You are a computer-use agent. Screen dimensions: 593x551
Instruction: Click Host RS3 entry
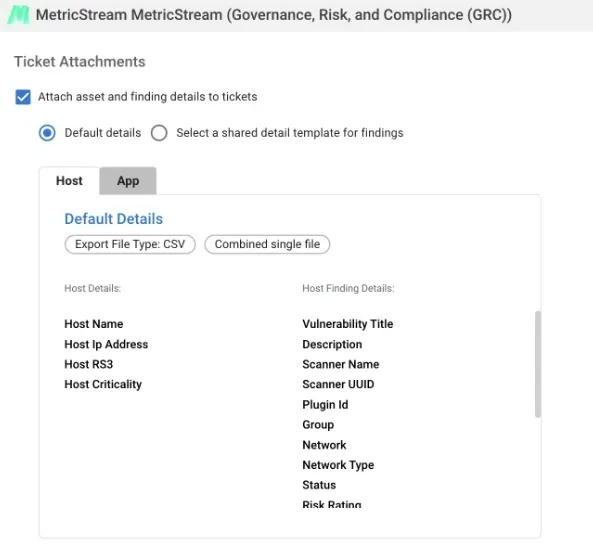(88, 364)
